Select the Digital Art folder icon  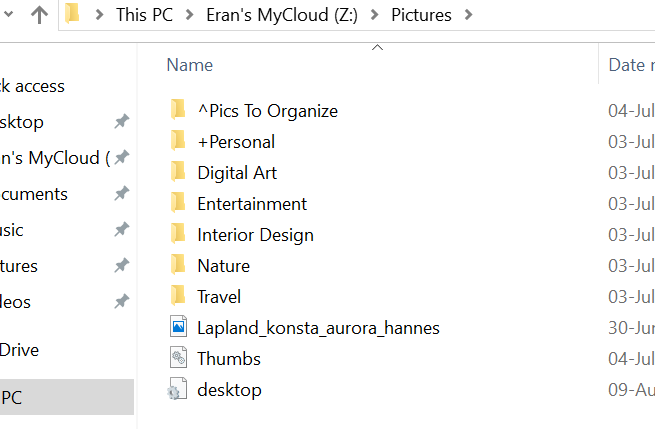pyautogui.click(x=178, y=171)
